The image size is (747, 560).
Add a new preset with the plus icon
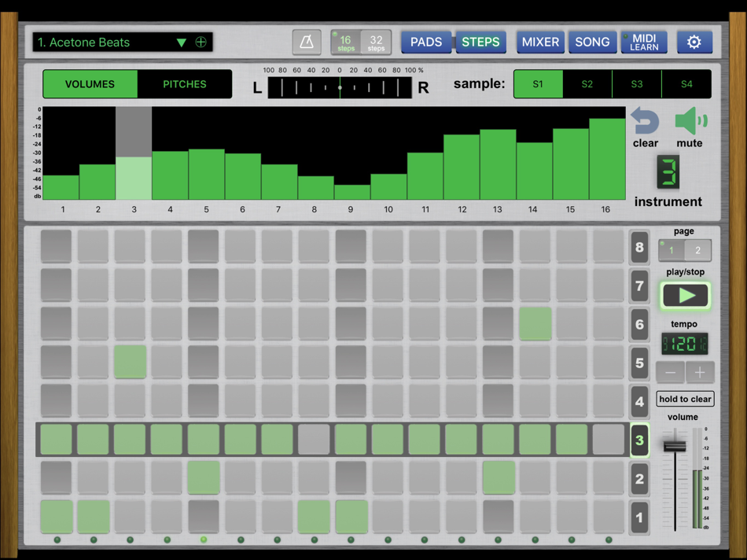coord(201,42)
